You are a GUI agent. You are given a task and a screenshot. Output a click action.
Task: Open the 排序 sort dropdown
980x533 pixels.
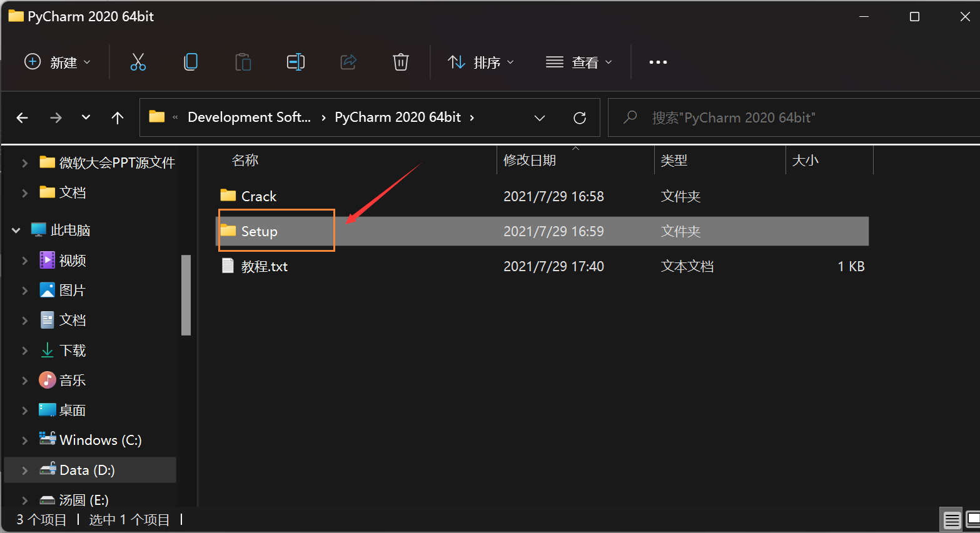[481, 62]
